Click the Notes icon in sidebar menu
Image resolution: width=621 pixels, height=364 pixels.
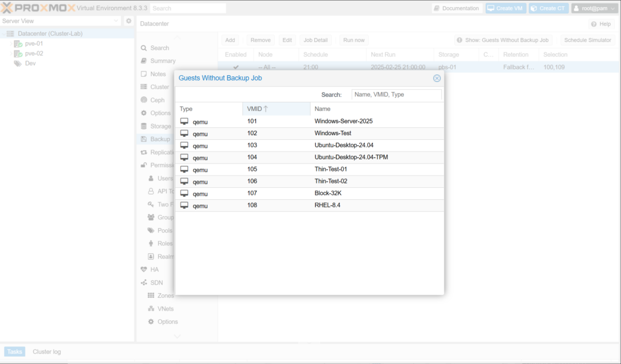click(x=144, y=74)
